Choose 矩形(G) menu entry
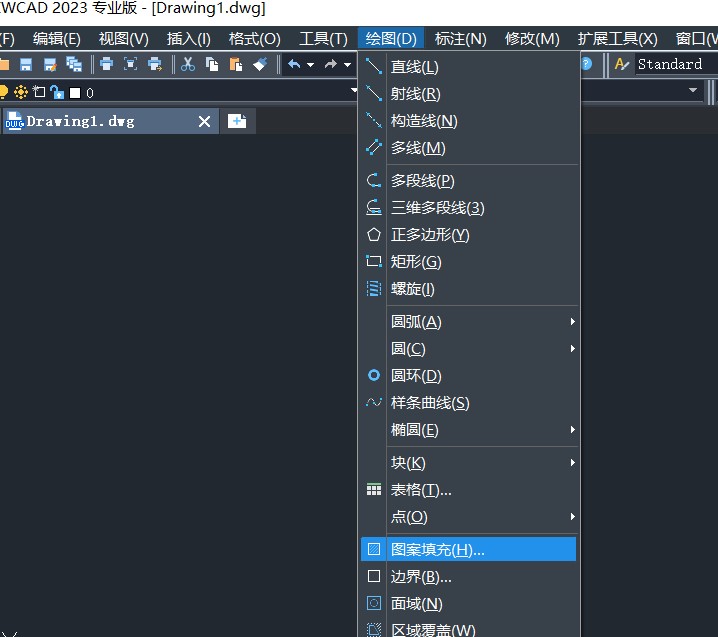718x637 pixels. click(x=468, y=261)
